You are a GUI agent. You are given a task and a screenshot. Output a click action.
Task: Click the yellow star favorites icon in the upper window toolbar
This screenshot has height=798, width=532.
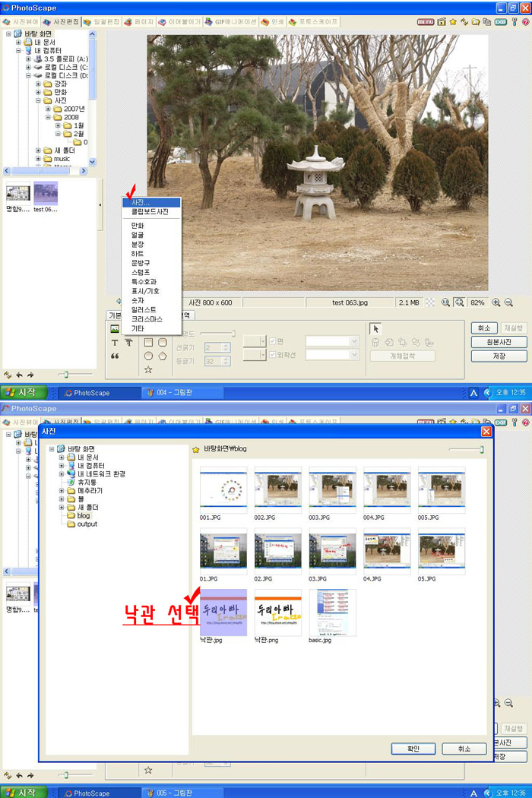453,22
